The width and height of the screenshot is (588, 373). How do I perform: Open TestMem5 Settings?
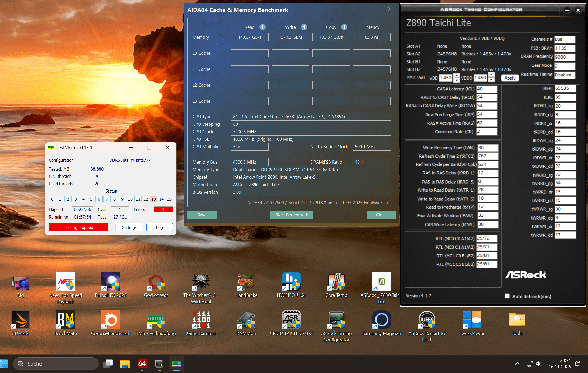click(x=129, y=227)
